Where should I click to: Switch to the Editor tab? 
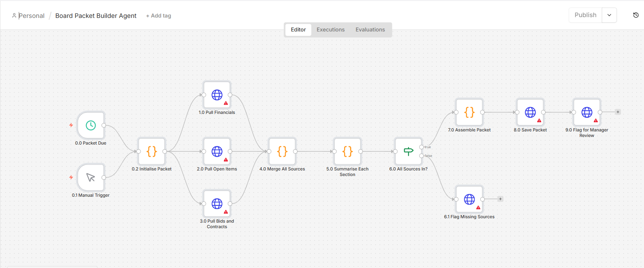[298, 29]
